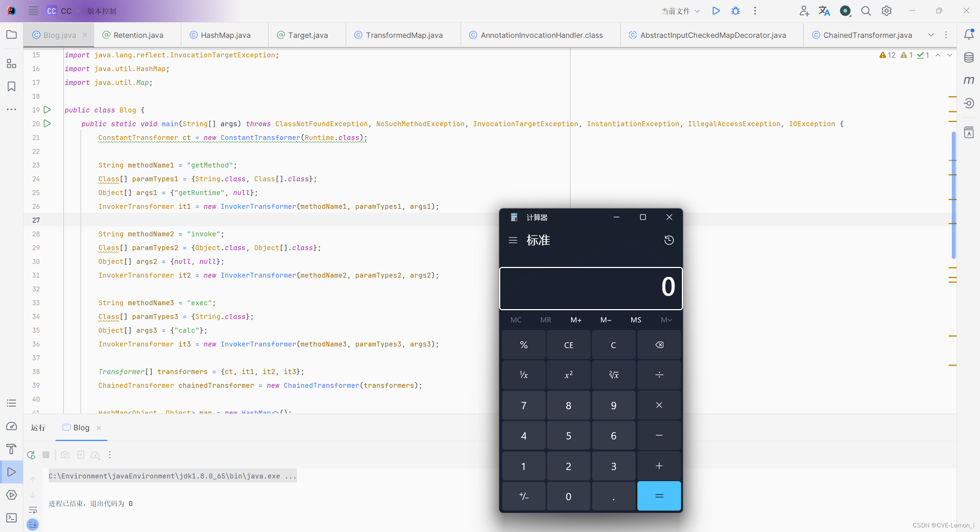Open editor tab options three-dot menu
This screenshot has height=532, width=980.
point(946,35)
